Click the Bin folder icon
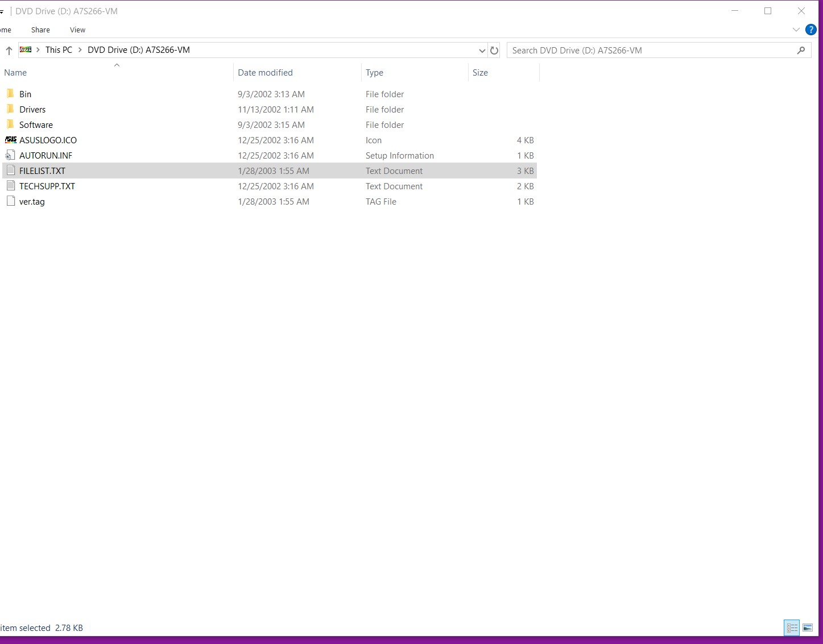The height and width of the screenshot is (644, 823). click(10, 94)
